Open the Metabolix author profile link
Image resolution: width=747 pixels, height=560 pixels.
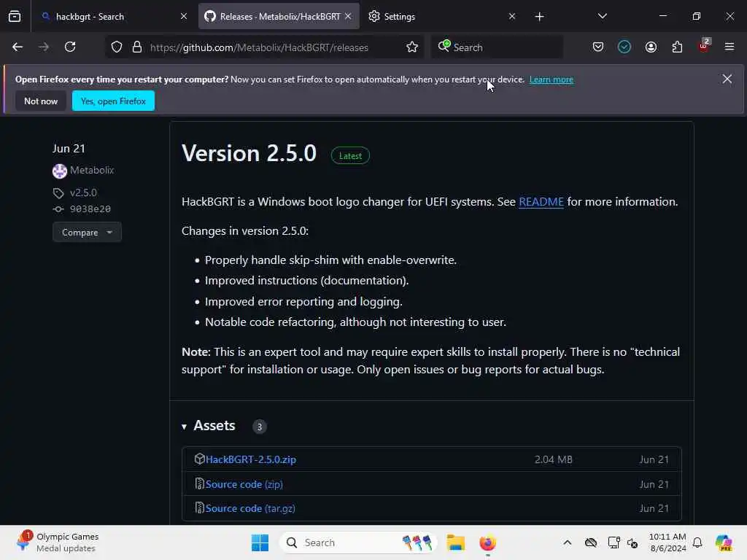(92, 170)
